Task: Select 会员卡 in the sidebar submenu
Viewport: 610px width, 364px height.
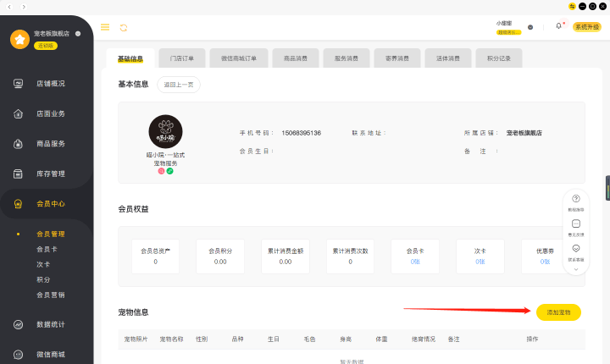Action: [x=47, y=249]
